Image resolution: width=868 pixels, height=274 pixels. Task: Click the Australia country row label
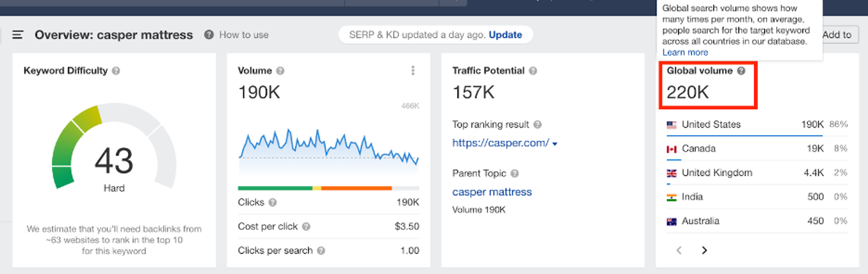tap(701, 221)
